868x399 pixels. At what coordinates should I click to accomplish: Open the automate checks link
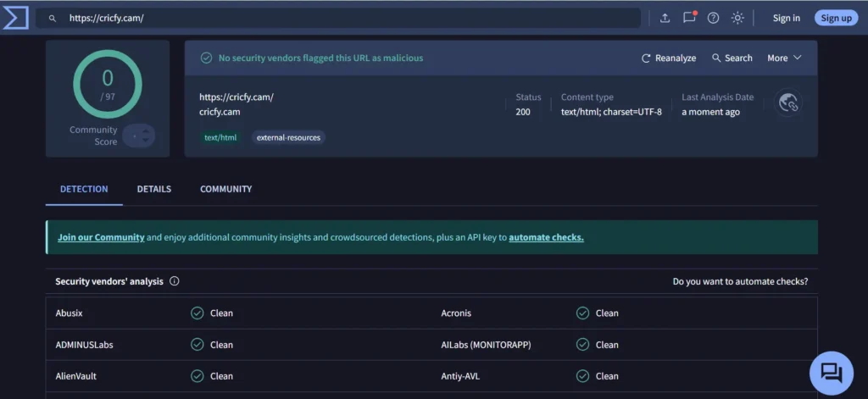tap(547, 237)
